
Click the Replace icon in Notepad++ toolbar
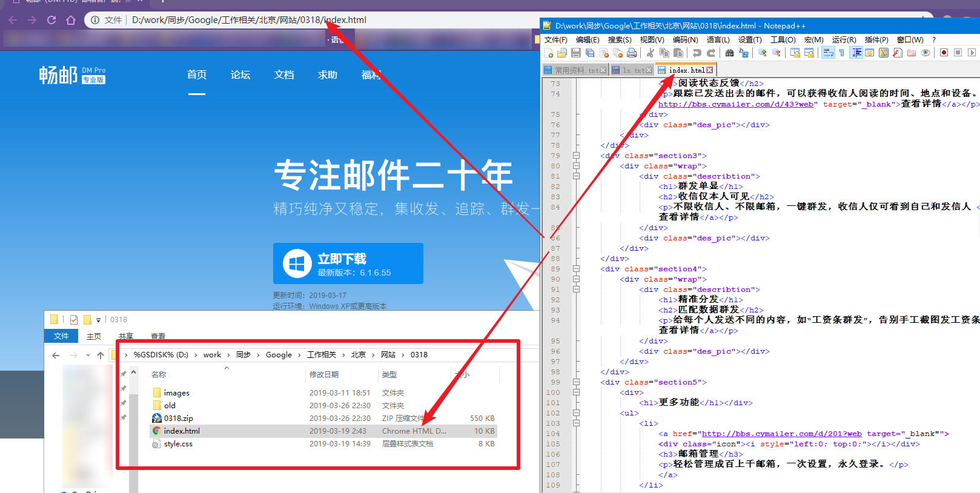(744, 53)
